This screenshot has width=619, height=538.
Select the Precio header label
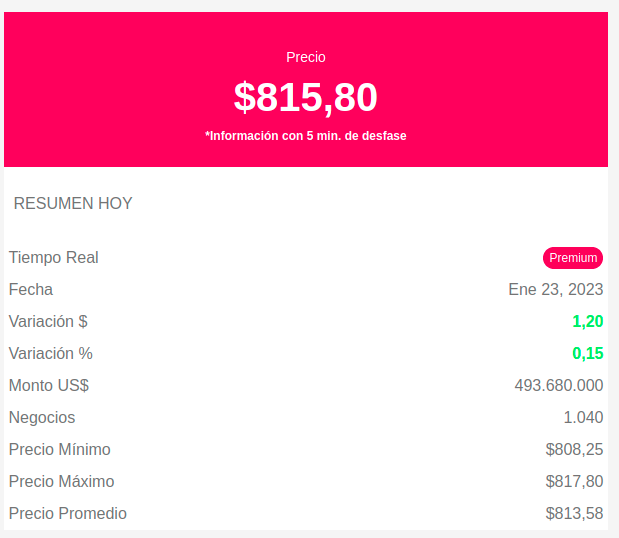306,57
